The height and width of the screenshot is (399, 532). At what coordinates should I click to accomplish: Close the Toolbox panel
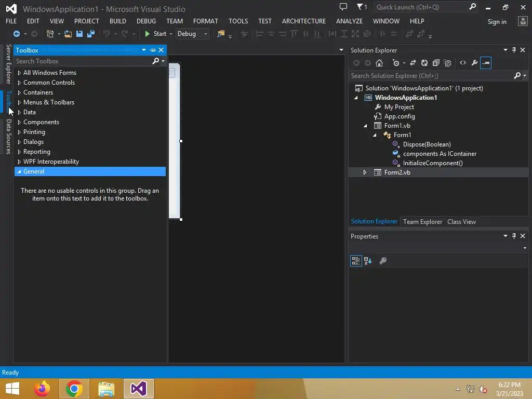(161, 50)
